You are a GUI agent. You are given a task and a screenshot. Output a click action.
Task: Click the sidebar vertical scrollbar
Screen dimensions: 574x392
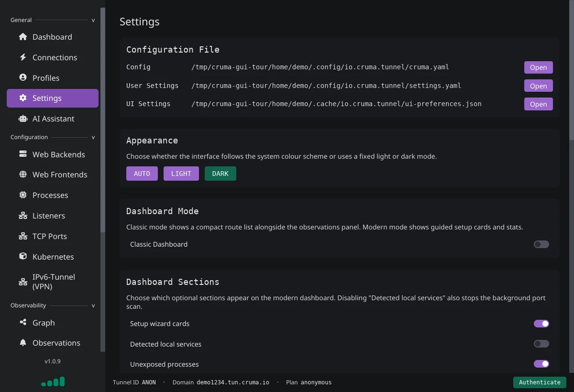tap(103, 120)
